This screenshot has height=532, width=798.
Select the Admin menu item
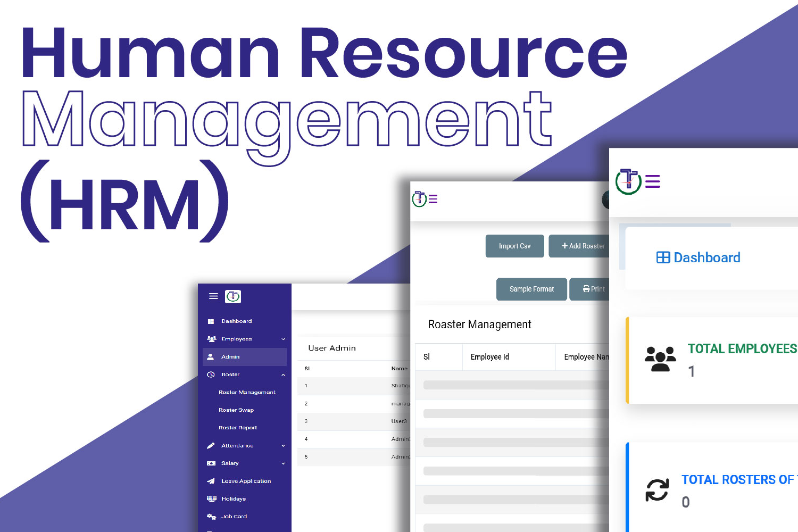coord(245,357)
